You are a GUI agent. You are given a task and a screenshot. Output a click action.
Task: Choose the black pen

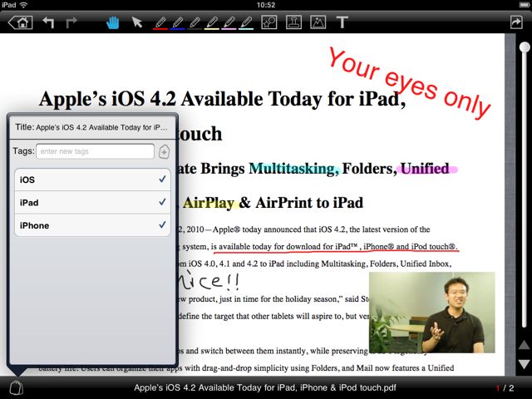click(x=195, y=23)
